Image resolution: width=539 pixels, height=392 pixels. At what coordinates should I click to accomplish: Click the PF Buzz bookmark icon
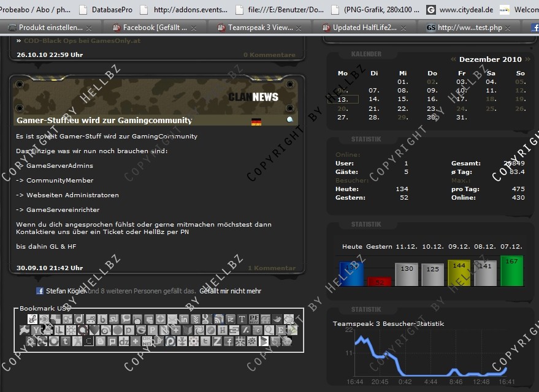(254, 319)
